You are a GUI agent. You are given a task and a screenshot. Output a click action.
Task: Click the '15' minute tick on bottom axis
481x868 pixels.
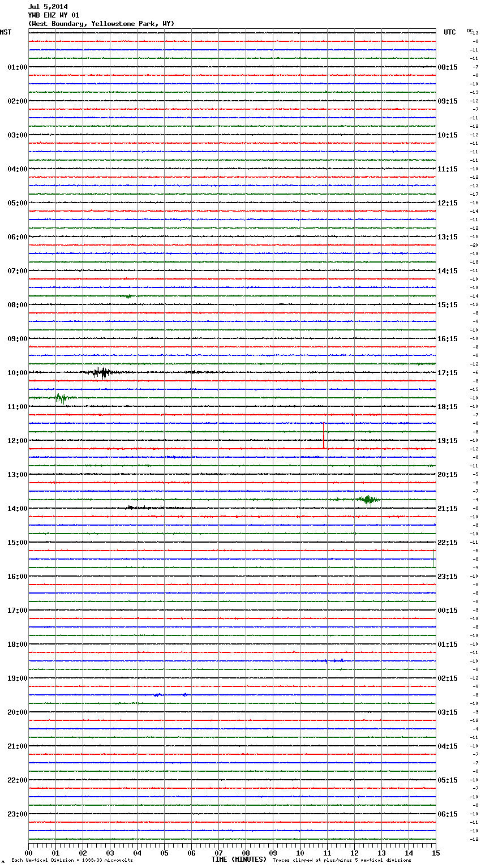(436, 853)
